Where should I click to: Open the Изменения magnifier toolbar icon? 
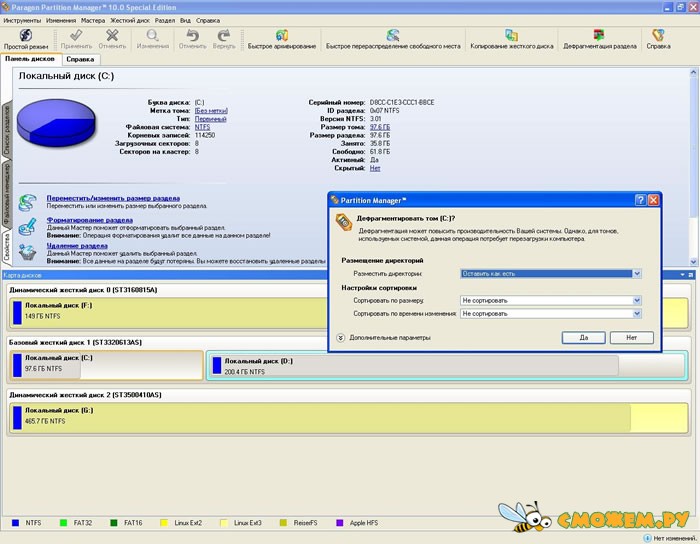(153, 35)
